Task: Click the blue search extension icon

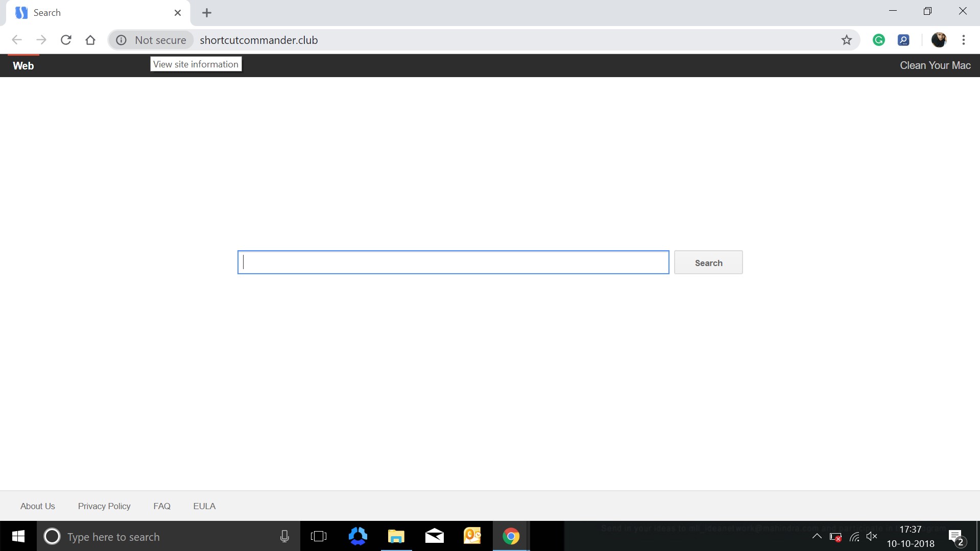Action: pos(903,40)
